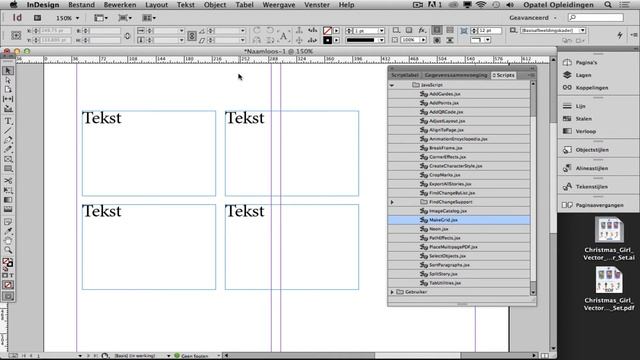The image size is (640, 360).
Task: Select the Eyedropper tool
Action: (x=8, y=231)
